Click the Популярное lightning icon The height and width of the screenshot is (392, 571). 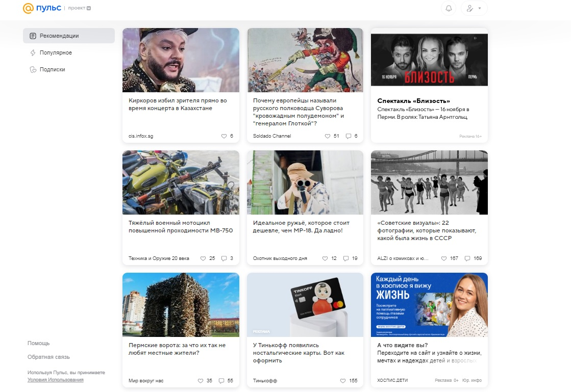[x=33, y=53]
